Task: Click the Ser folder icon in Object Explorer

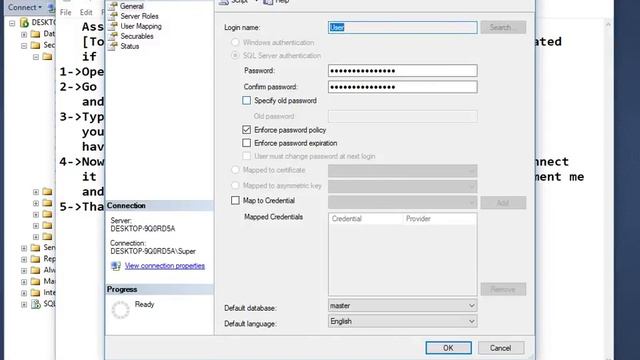Action: coord(36,247)
